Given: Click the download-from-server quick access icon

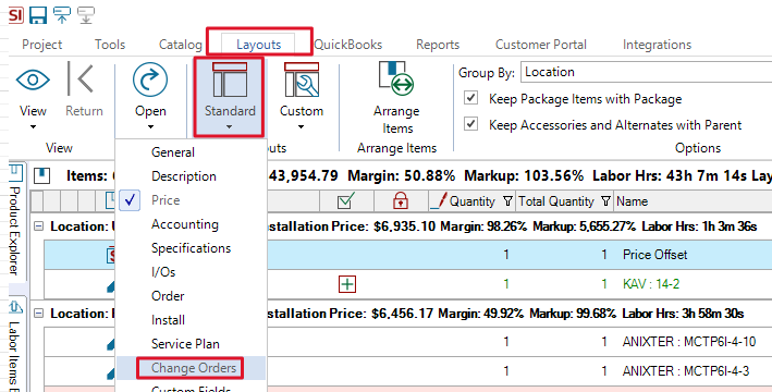Looking at the screenshot, I should click(86, 15).
